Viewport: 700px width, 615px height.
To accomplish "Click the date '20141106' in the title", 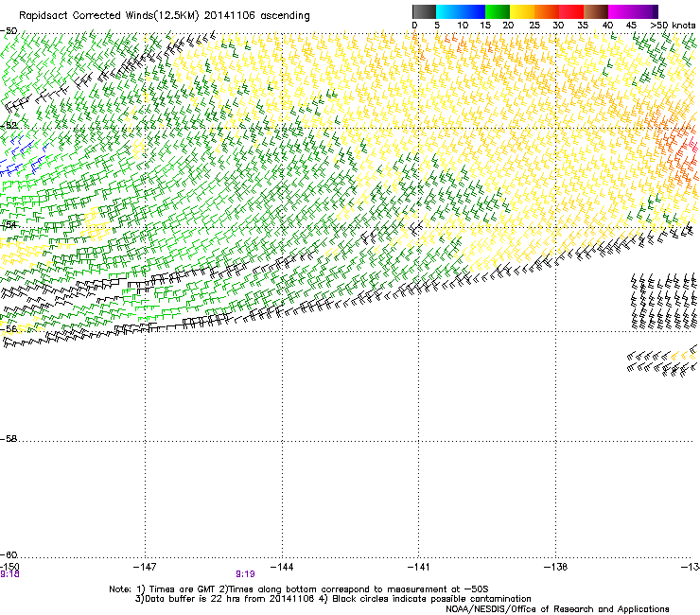I will [x=230, y=16].
